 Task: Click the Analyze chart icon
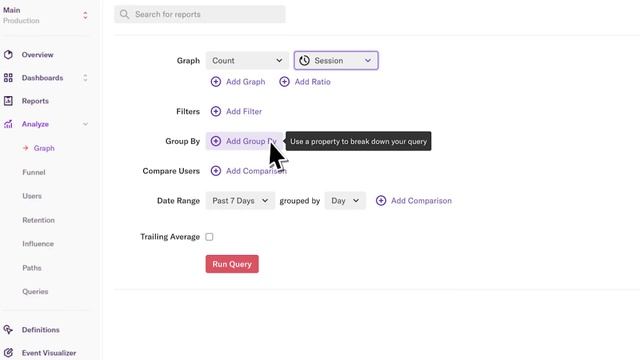tap(8, 124)
